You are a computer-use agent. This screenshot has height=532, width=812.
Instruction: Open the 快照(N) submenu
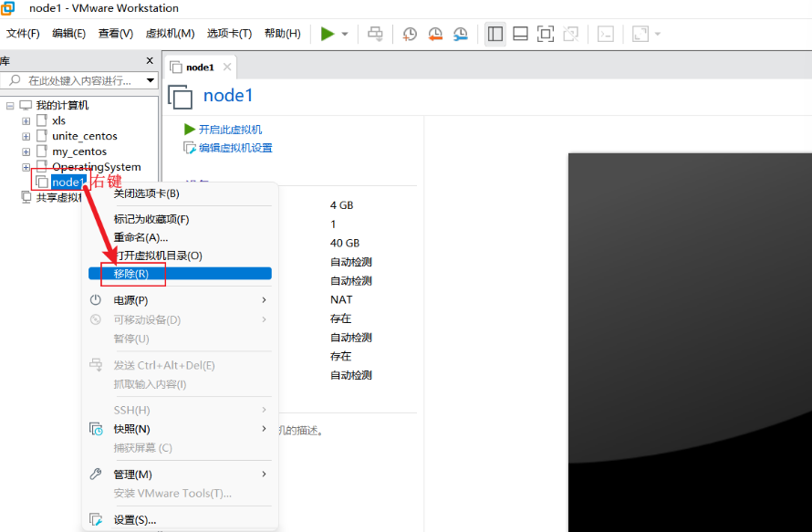pyautogui.click(x=181, y=429)
